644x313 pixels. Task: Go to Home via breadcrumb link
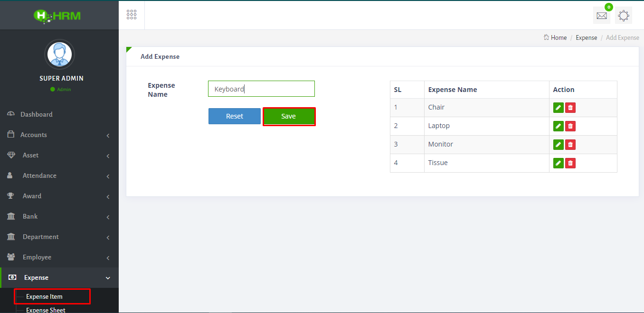pos(559,37)
